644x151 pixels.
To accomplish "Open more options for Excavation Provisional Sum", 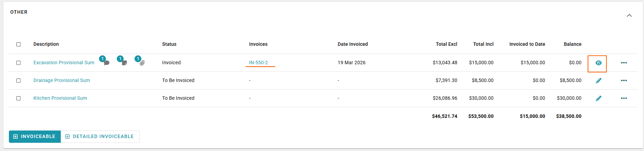I will point(624,63).
